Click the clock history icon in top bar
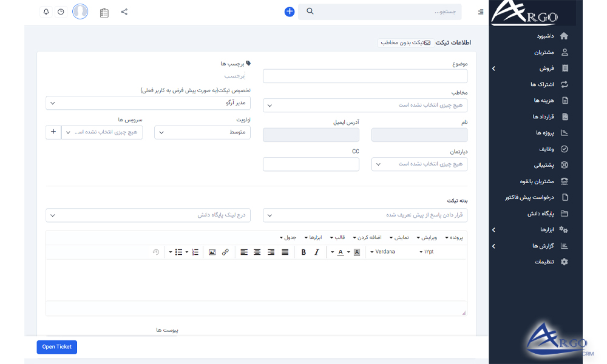Image resolution: width=607 pixels, height=364 pixels. pos(61,12)
